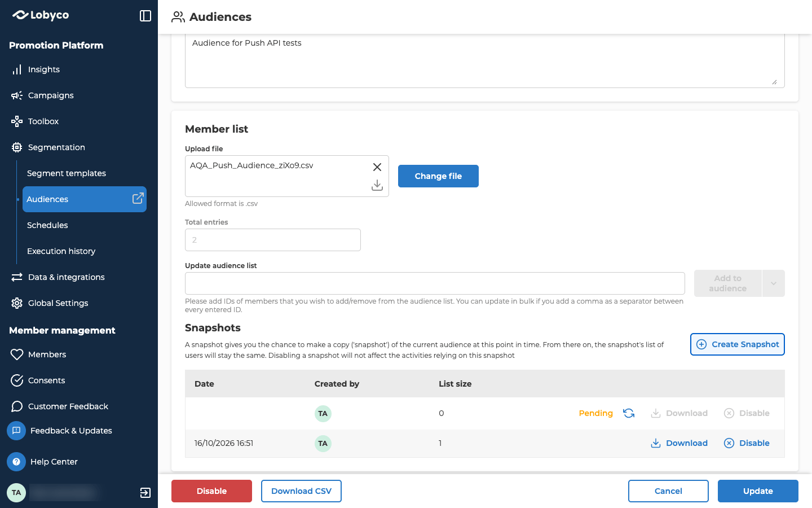Click the Change file button

(438, 176)
